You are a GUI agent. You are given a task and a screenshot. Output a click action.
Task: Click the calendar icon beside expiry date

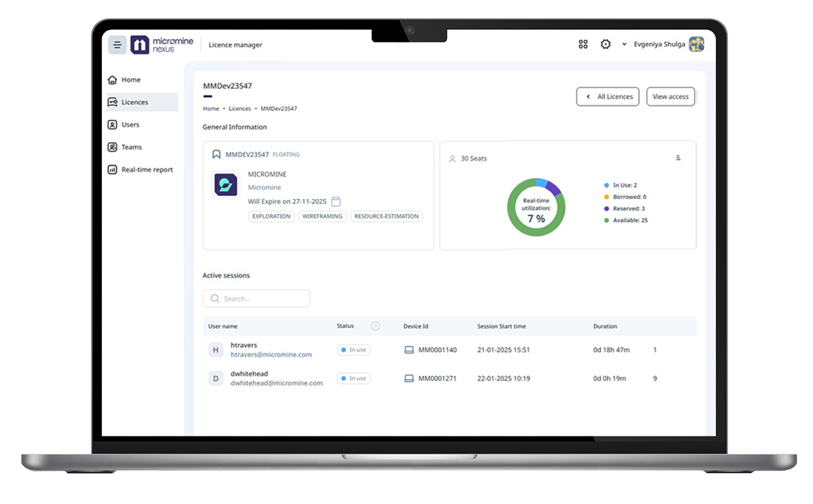(x=336, y=202)
